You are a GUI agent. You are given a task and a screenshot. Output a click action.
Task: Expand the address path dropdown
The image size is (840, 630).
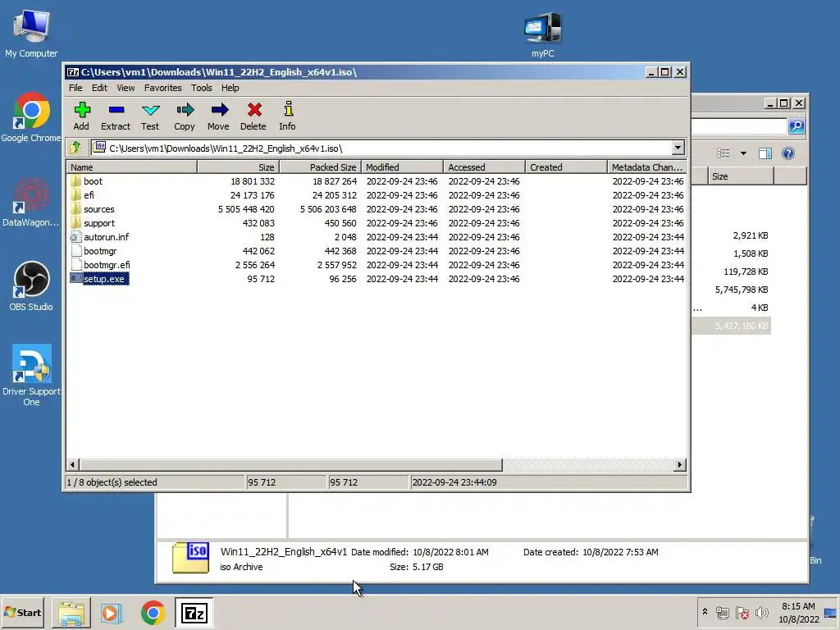(x=678, y=148)
